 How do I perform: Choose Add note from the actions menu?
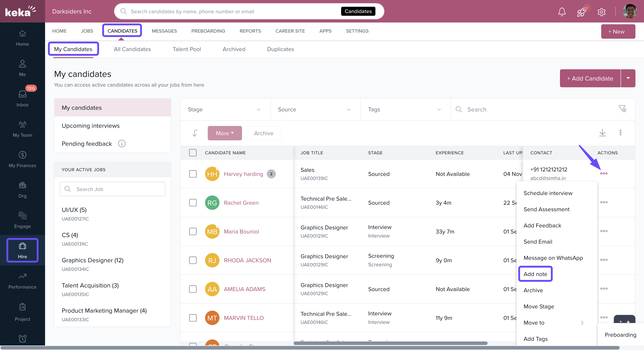pyautogui.click(x=535, y=274)
